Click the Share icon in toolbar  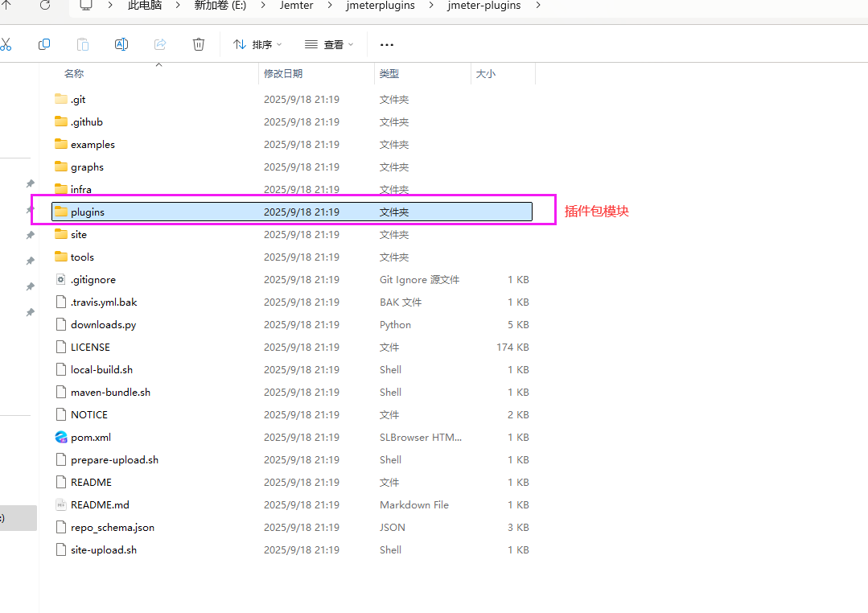(160, 44)
